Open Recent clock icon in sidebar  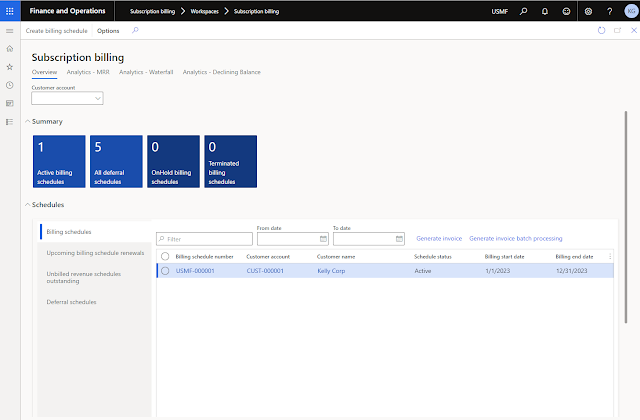pyautogui.click(x=10, y=85)
